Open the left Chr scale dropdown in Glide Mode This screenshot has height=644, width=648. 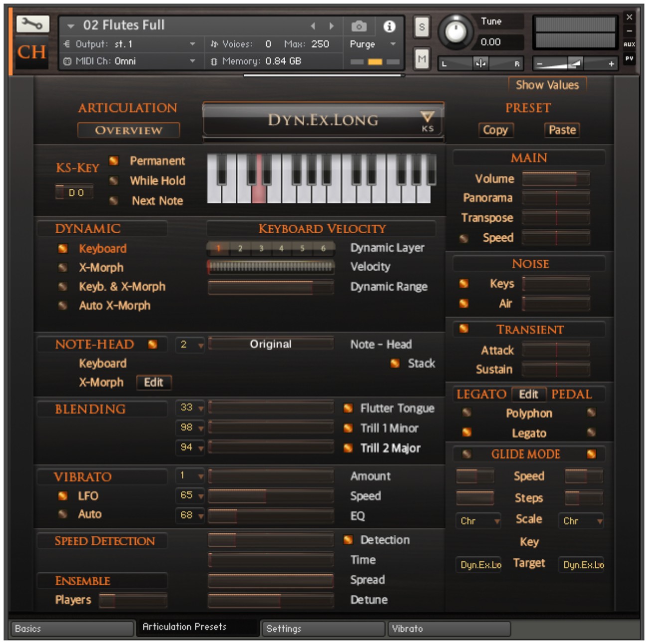(x=477, y=521)
